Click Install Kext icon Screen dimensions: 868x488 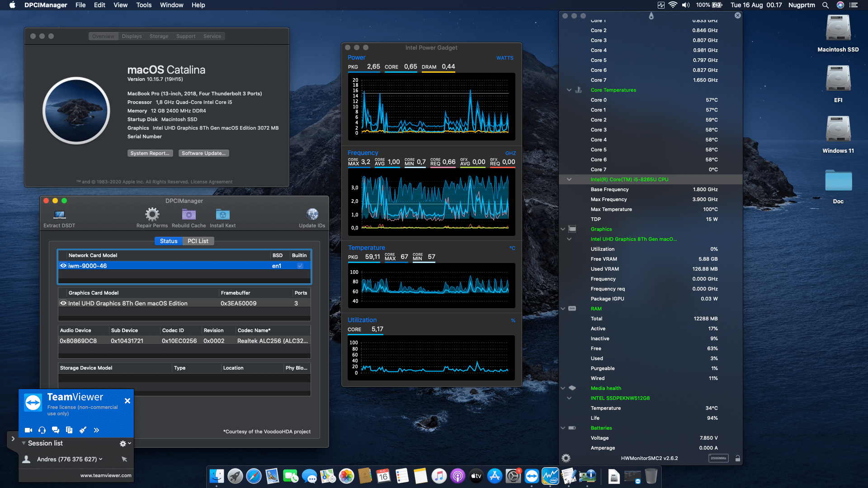coord(222,214)
